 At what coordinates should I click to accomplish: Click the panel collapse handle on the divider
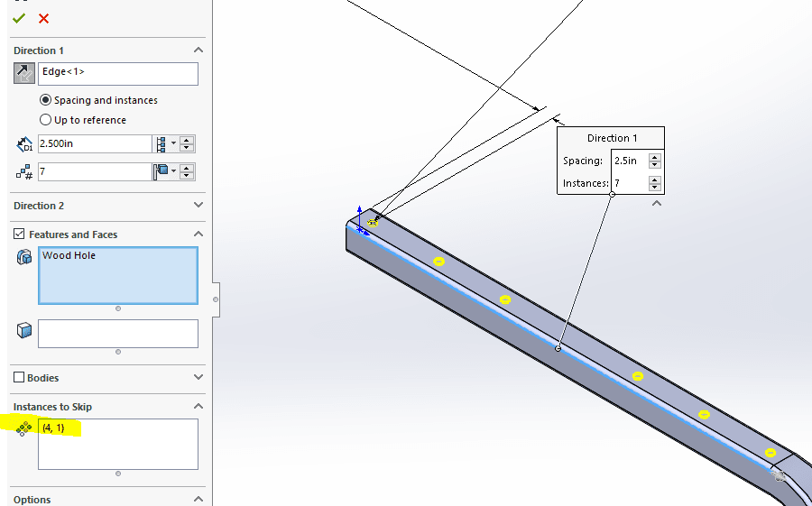click(x=216, y=299)
